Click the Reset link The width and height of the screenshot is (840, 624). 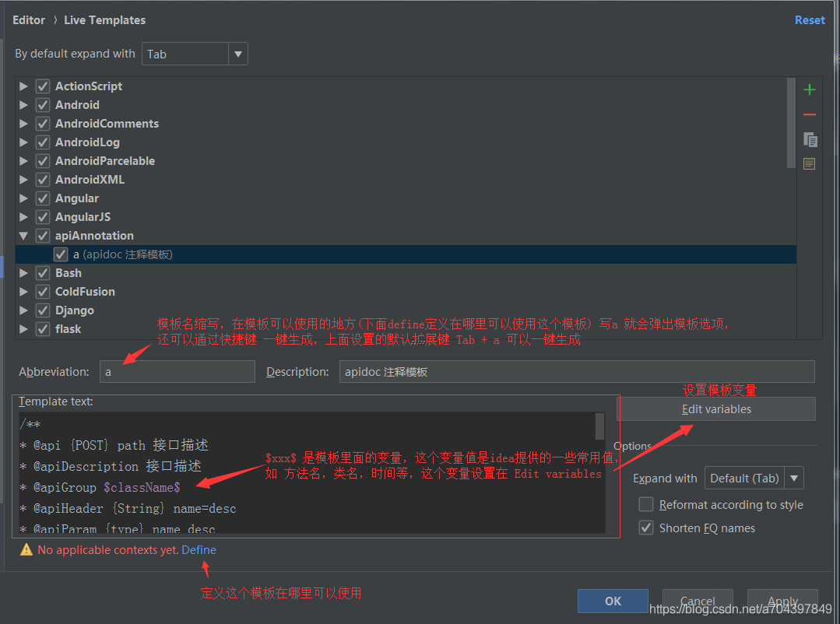810,20
